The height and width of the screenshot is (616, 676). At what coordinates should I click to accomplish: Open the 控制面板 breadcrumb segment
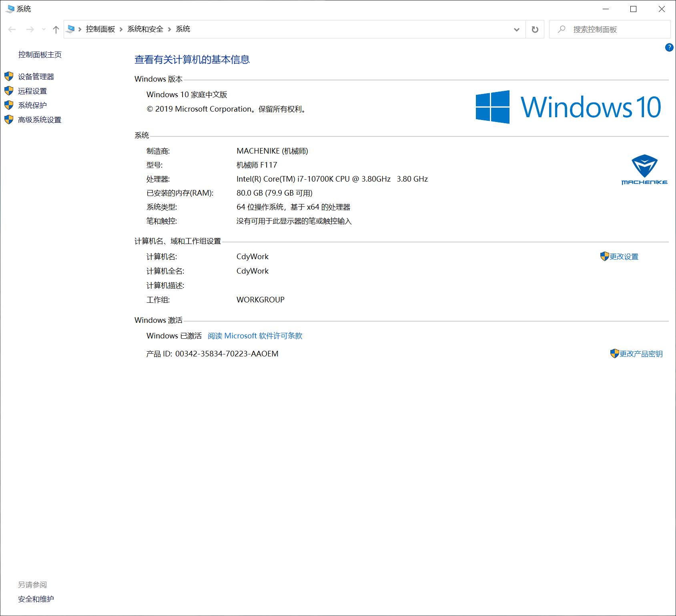point(100,29)
